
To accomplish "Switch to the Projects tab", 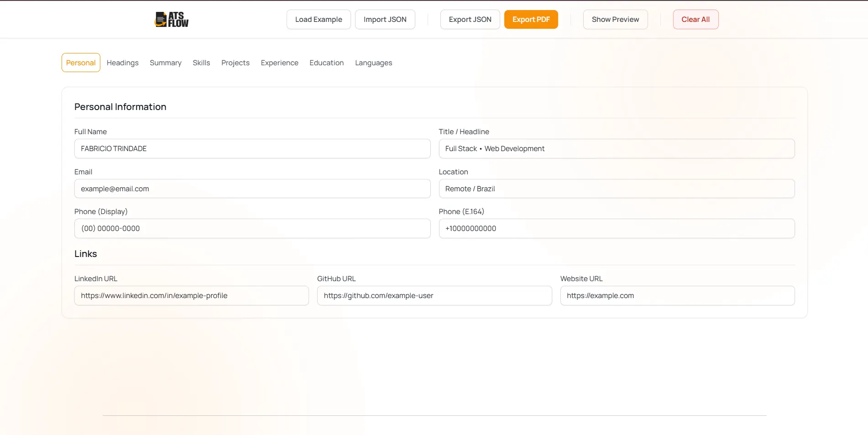I will click(235, 63).
